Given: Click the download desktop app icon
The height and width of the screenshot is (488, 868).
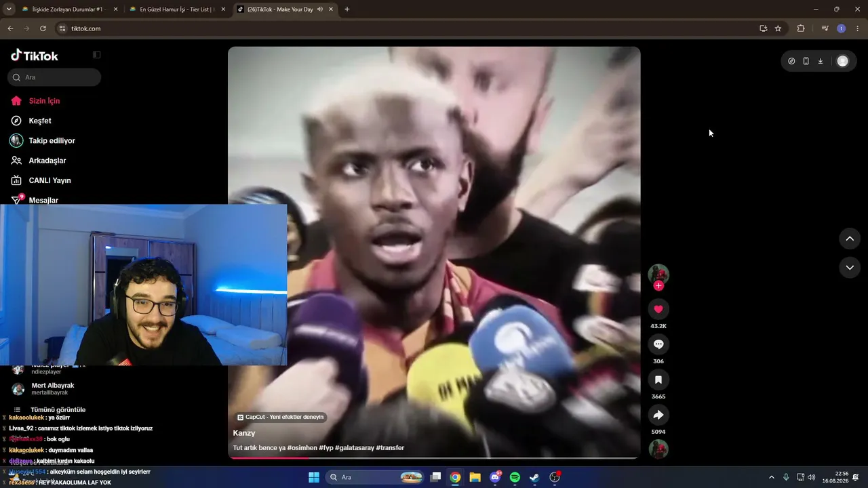Looking at the screenshot, I should 820,61.
